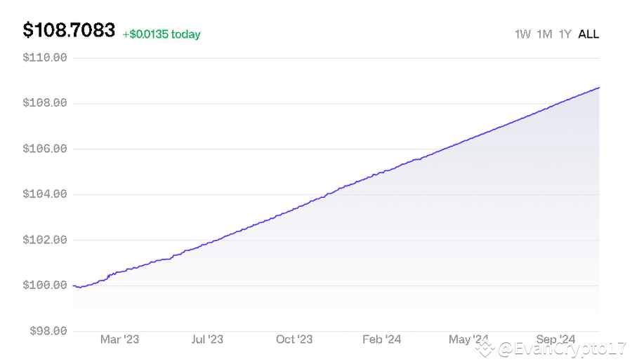Click the $106.00 y-axis label
This screenshot has width=632, height=364.
point(45,149)
